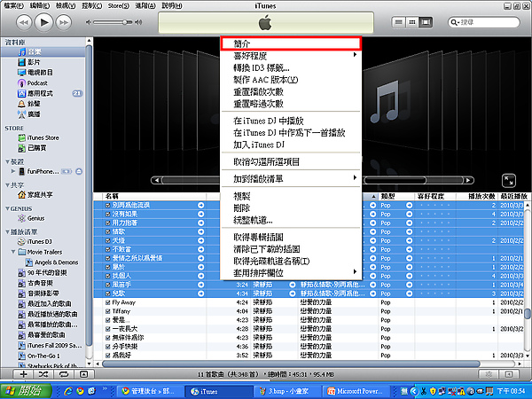
Task: Expand the funiPhone device tree
Action: pyautogui.click(x=13, y=171)
